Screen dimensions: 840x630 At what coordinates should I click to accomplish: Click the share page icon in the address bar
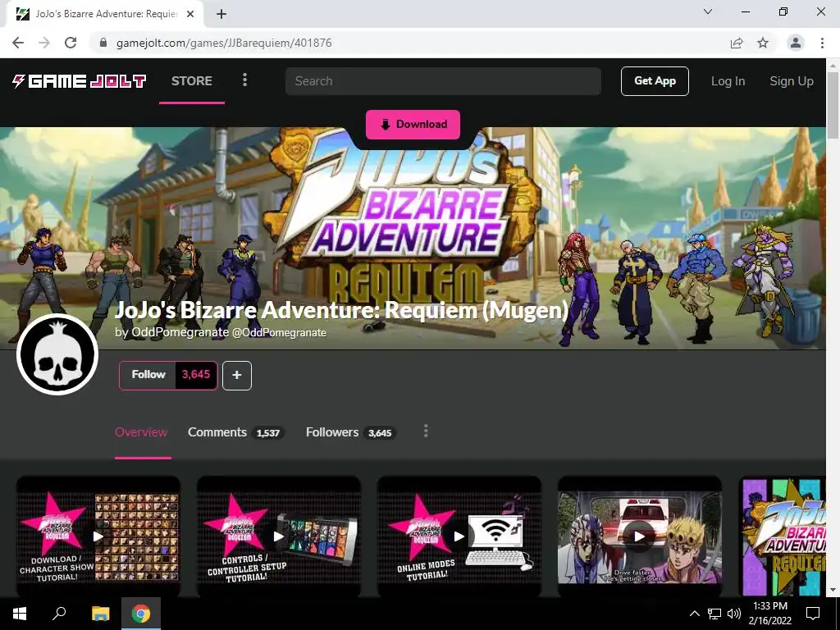point(737,43)
